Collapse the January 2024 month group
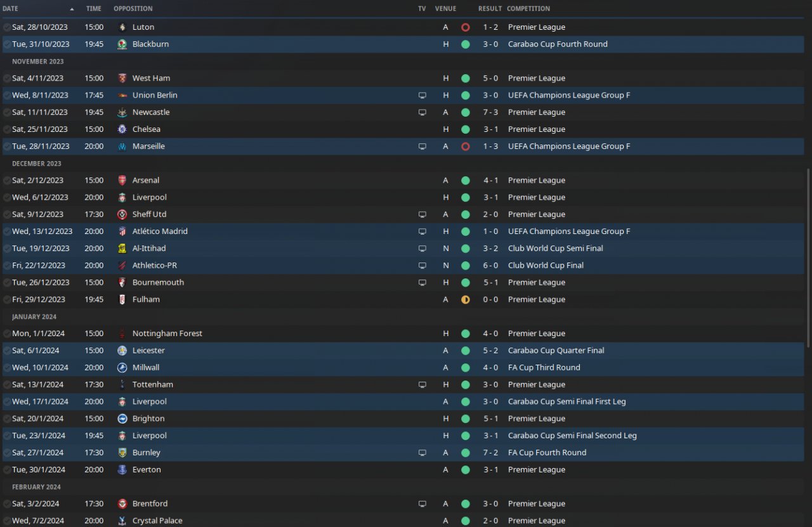 coord(34,316)
